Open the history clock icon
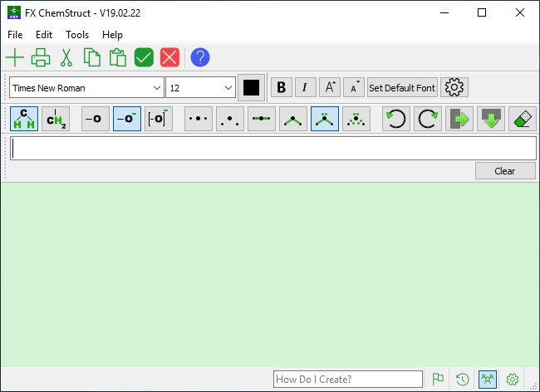The width and height of the screenshot is (540, 392). [462, 380]
